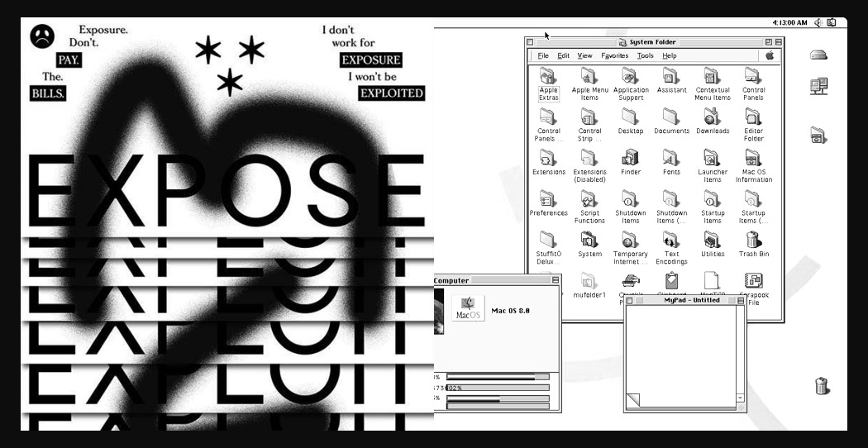Click the "Mac OS 8.0" label

(510, 311)
